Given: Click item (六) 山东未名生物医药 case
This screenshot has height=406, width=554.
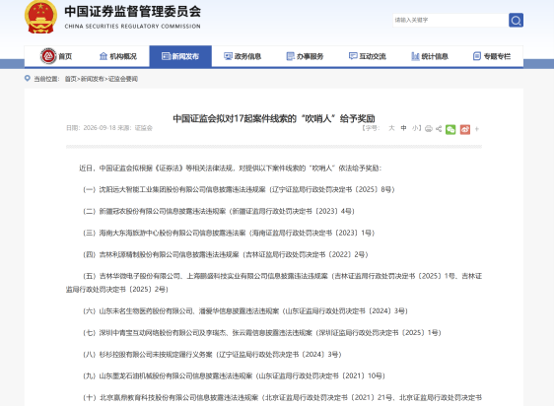Looking at the screenshot, I should coord(245,311).
